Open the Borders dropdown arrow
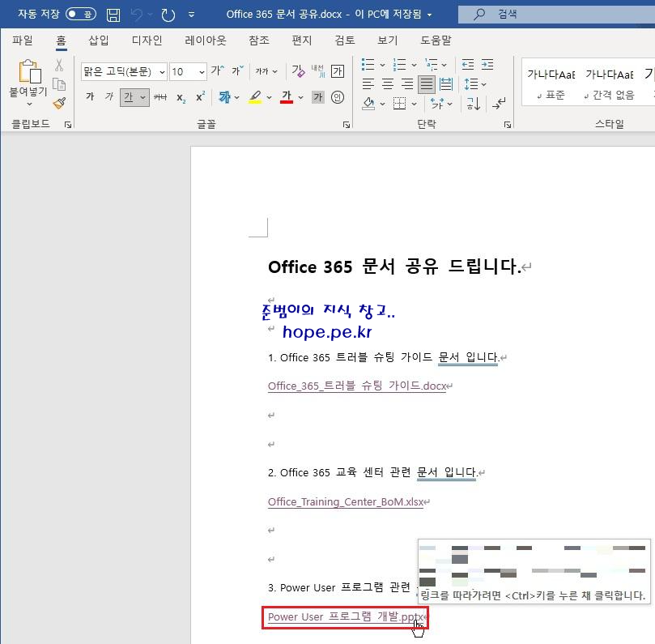 coord(414,104)
